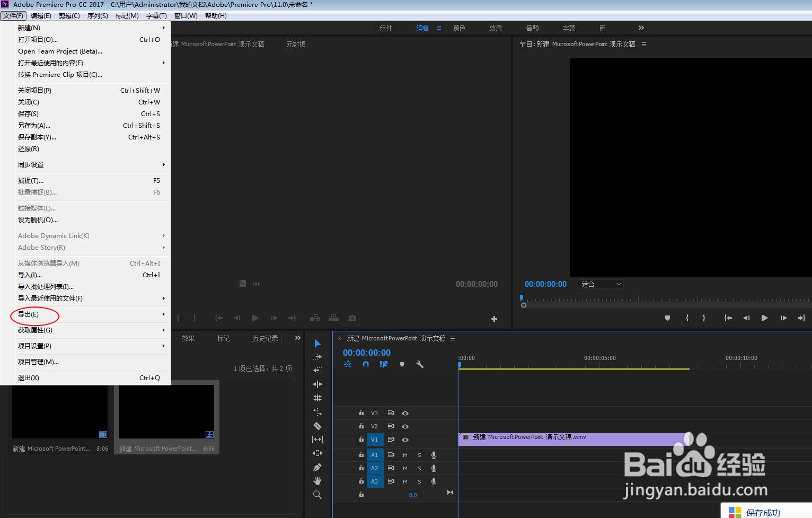The image size is (812, 518).
Task: Add a marker on the timeline
Action: pos(402,364)
